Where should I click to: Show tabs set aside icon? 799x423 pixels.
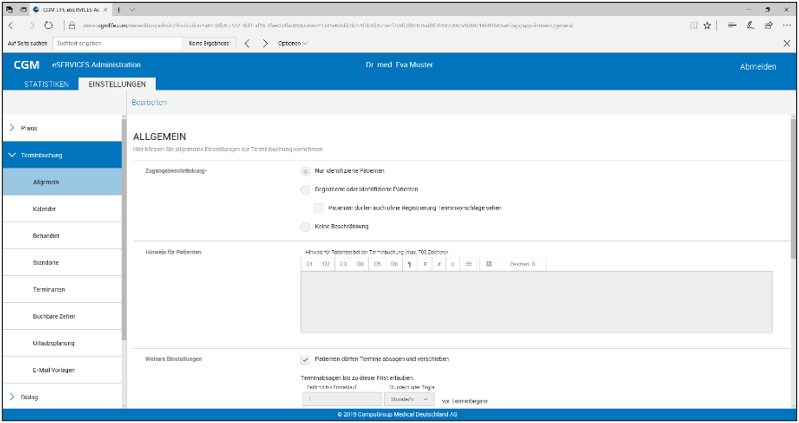click(x=10, y=10)
